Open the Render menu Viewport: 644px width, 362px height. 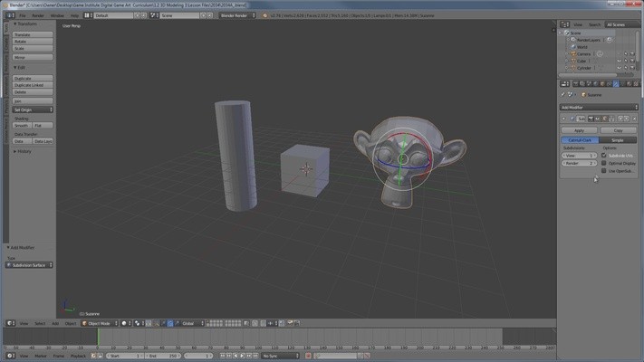tap(38, 15)
